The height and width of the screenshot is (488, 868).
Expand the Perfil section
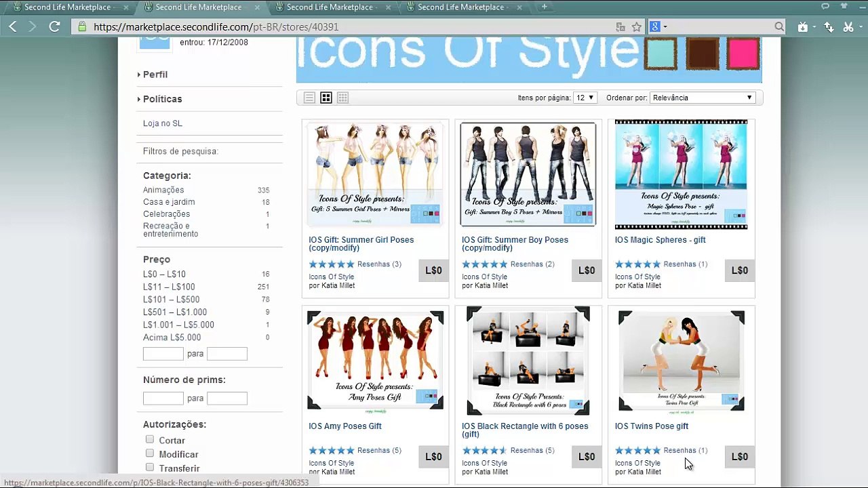point(155,75)
